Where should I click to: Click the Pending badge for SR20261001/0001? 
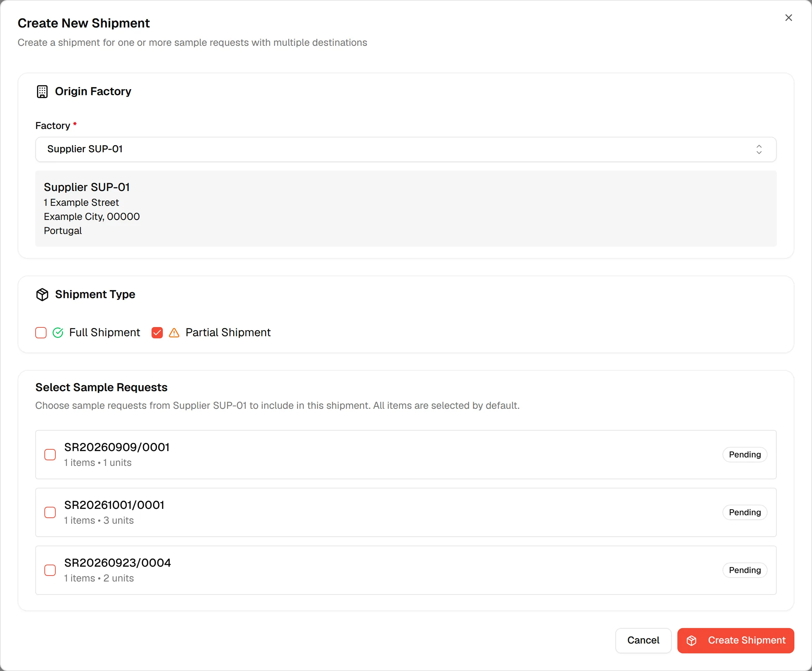(745, 512)
